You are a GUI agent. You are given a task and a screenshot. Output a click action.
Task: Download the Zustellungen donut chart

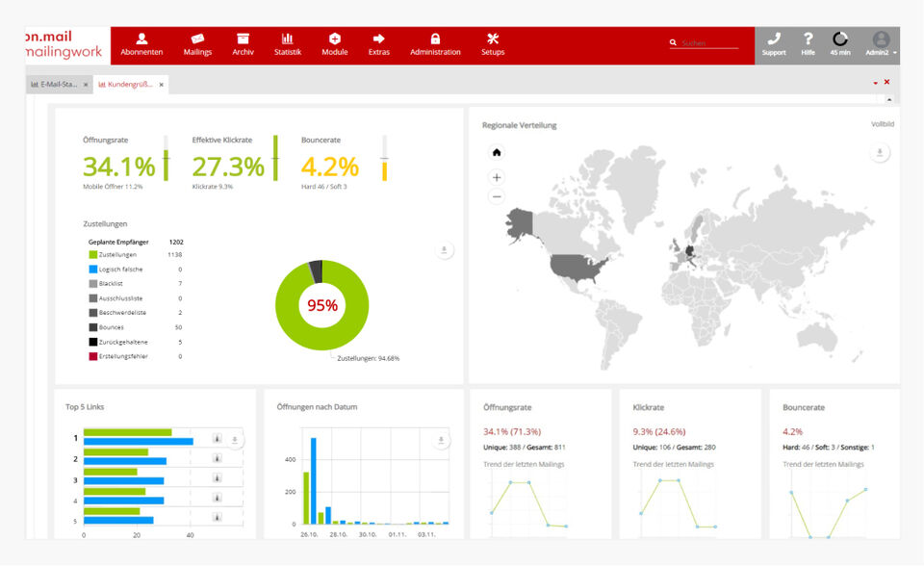(x=444, y=250)
